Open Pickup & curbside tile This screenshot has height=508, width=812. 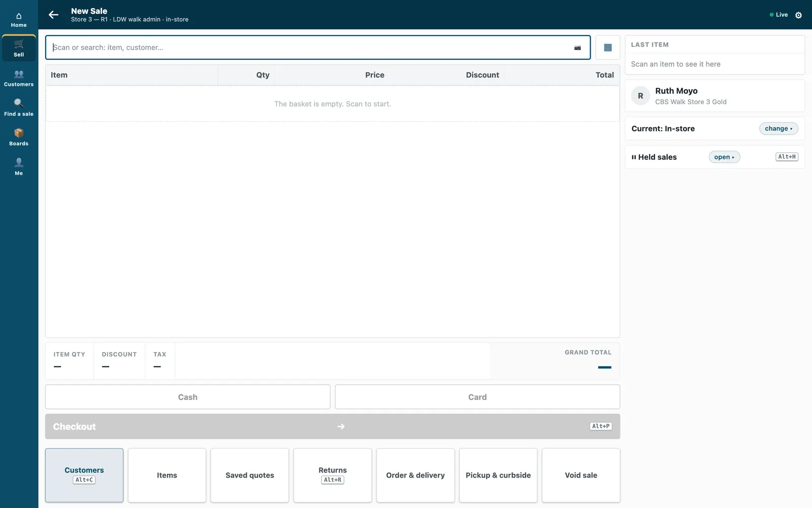(498, 475)
